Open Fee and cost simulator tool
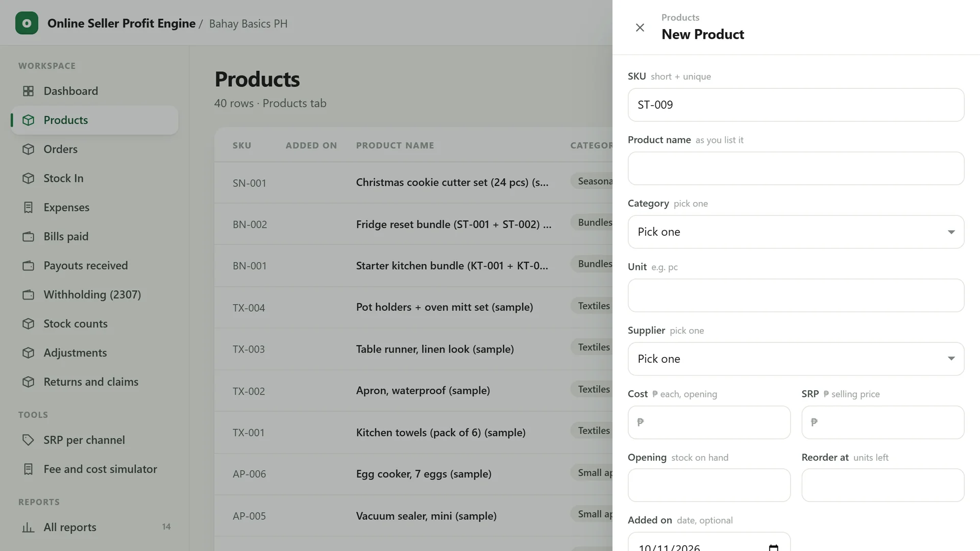Image resolution: width=980 pixels, height=551 pixels. (x=94, y=469)
